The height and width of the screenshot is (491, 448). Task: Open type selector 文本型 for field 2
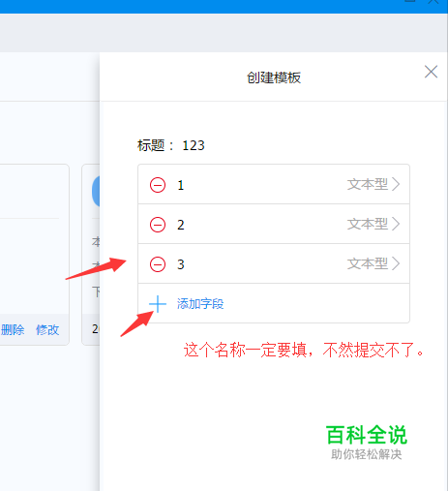click(373, 225)
